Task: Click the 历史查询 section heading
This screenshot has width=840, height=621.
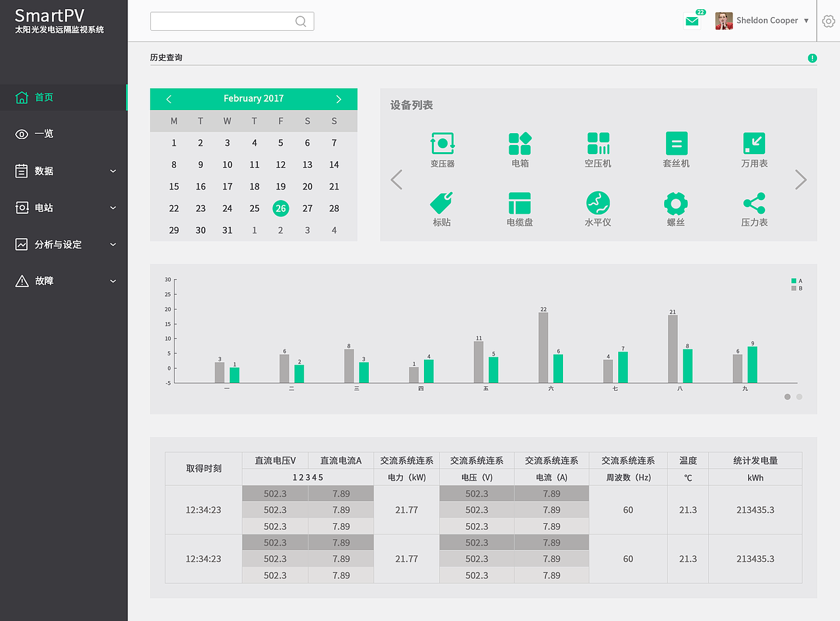Action: point(166,58)
